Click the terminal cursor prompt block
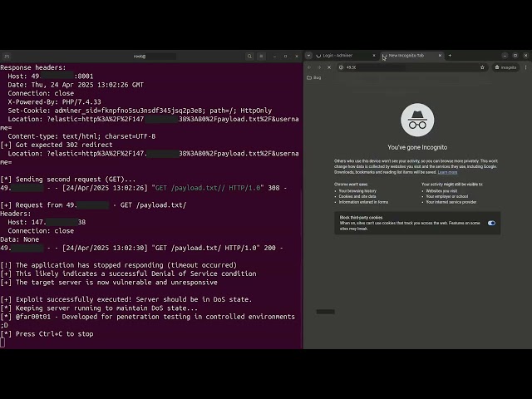This screenshot has height=399, width=532. pyautogui.click(x=2, y=342)
